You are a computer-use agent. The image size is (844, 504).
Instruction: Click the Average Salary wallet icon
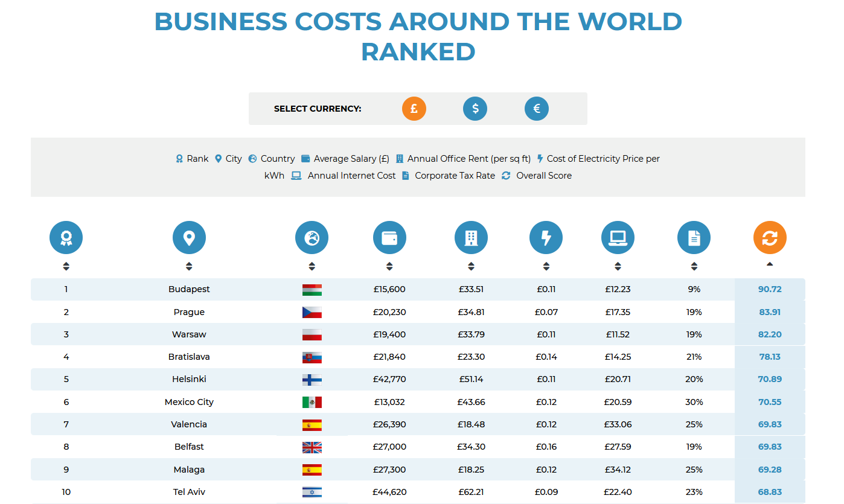[389, 238]
